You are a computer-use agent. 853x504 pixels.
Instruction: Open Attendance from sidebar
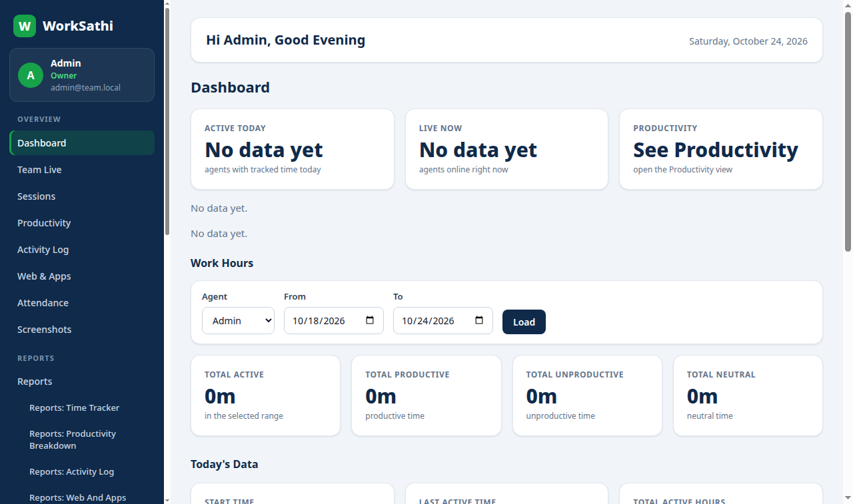82,303
